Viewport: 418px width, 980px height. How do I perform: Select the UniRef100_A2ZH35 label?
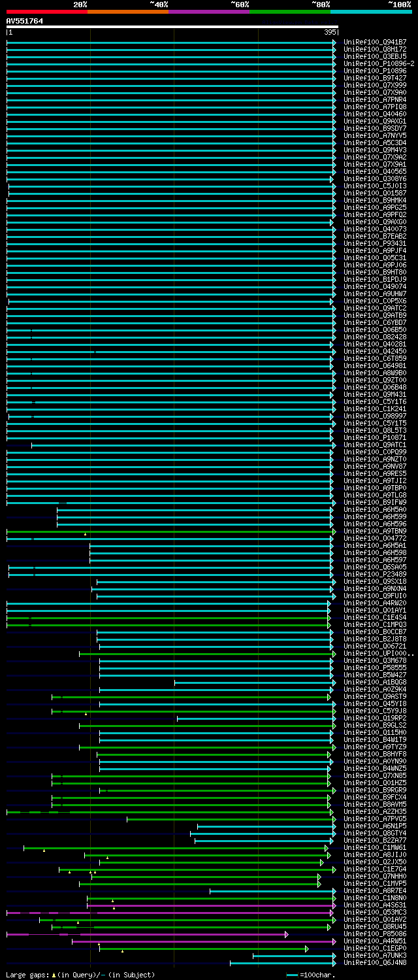pyautogui.click(x=375, y=811)
